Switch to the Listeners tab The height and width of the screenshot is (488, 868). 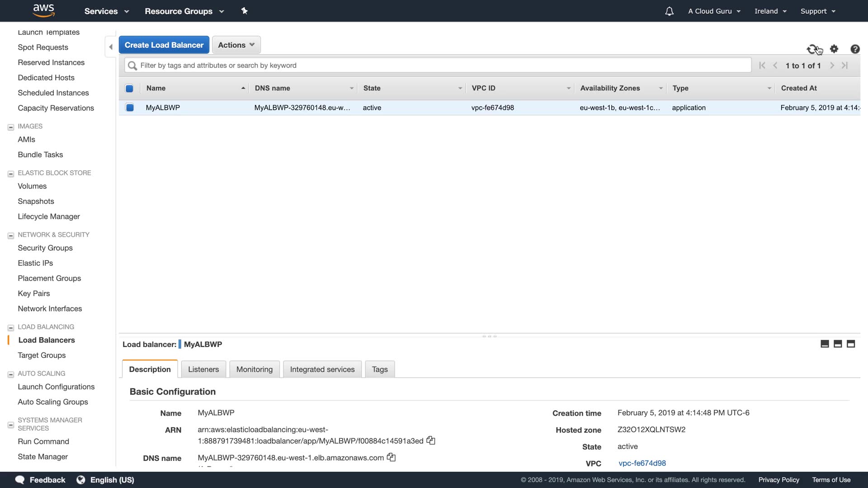(203, 369)
